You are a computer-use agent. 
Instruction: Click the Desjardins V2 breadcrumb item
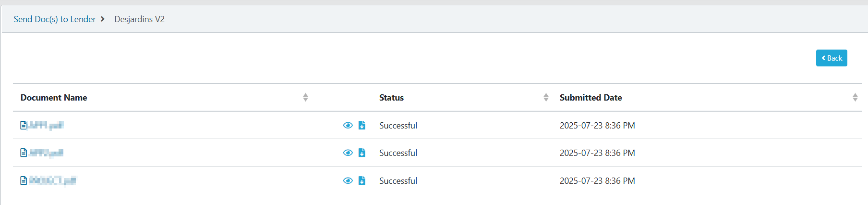click(139, 19)
